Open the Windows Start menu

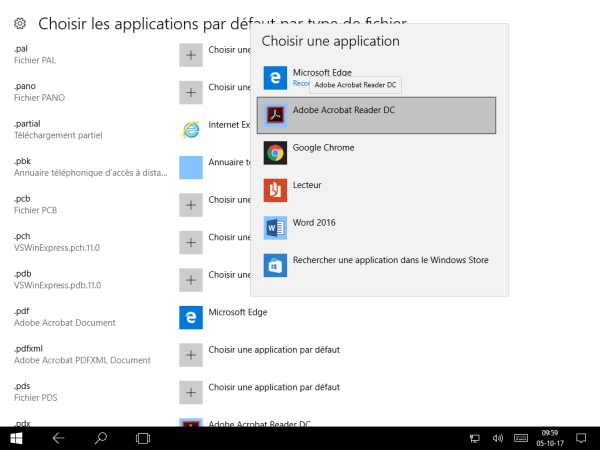pyautogui.click(x=16, y=439)
